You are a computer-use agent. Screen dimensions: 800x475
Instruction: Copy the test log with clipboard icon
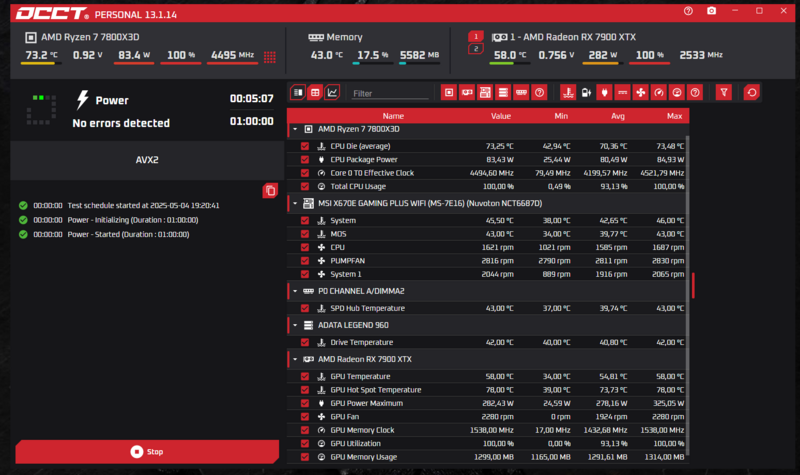[x=270, y=191]
